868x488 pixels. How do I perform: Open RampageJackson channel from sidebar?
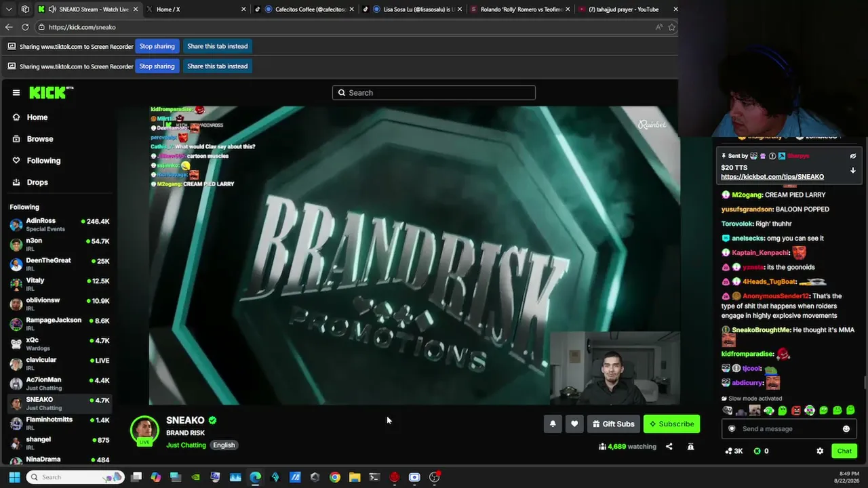(60, 324)
